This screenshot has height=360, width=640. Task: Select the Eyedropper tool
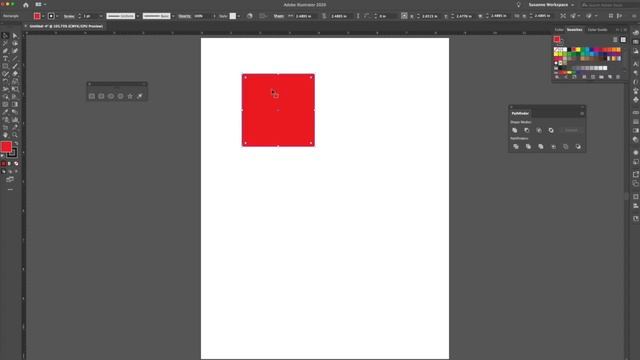pos(5,112)
